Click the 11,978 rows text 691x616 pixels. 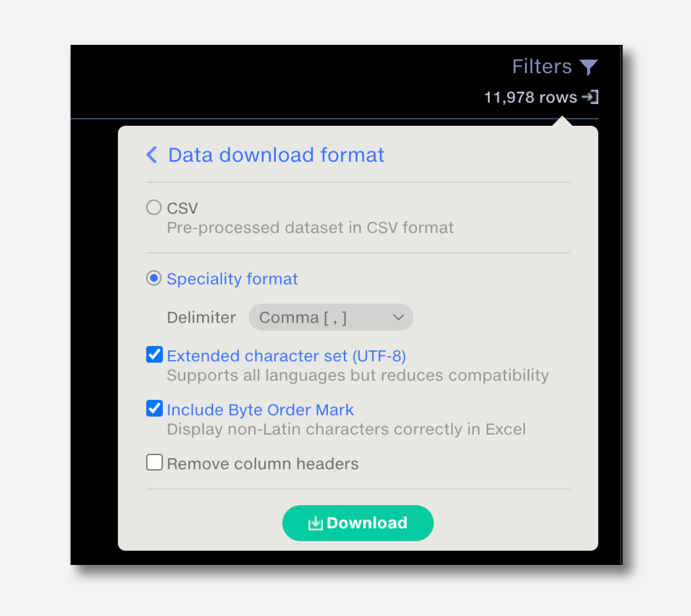[531, 97]
